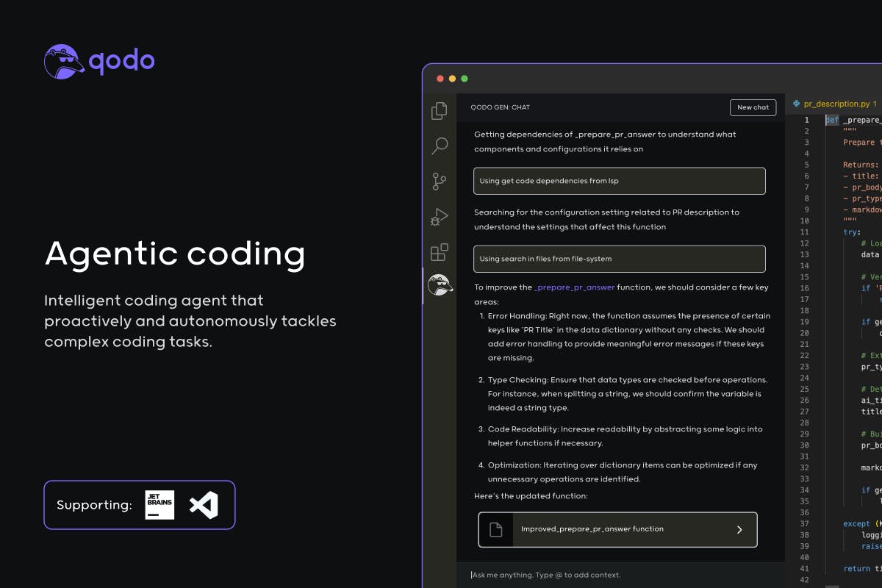Click the Visual Studio Code logo badge
The height and width of the screenshot is (588, 882).
click(204, 505)
